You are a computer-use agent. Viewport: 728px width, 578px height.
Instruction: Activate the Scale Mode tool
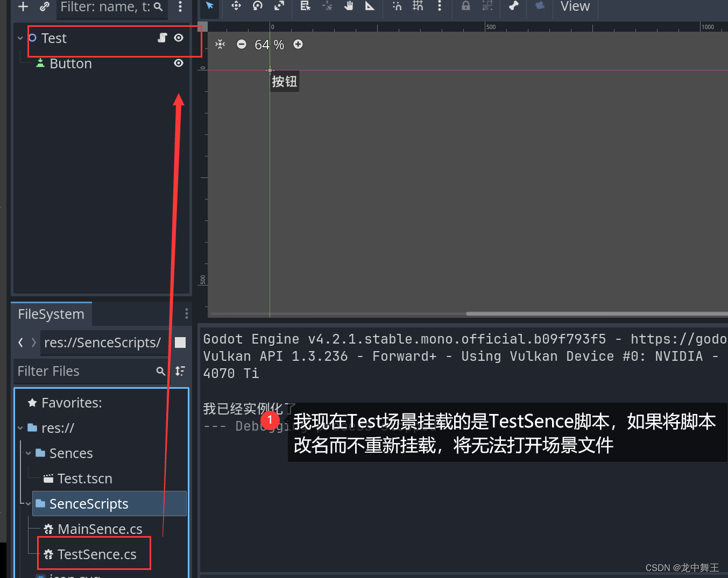pos(279,6)
